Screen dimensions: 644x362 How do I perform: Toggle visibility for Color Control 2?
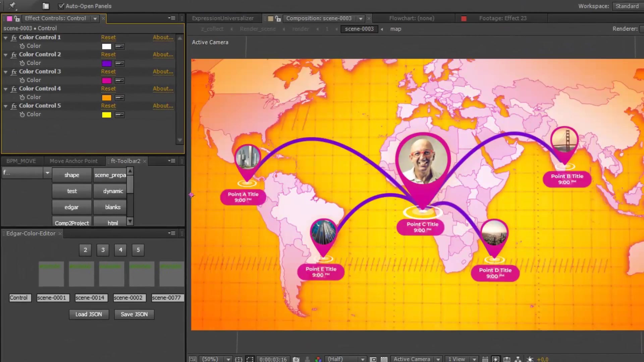point(14,54)
